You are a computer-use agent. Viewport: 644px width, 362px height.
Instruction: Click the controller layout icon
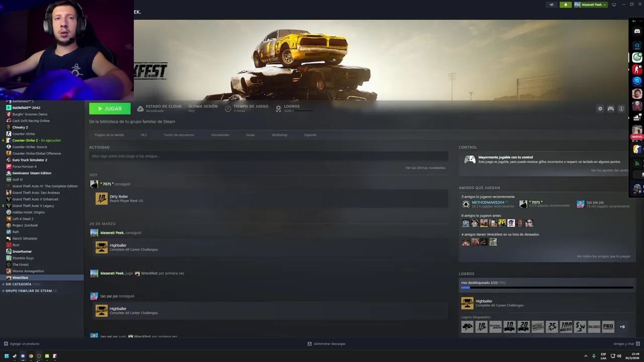[x=610, y=109]
